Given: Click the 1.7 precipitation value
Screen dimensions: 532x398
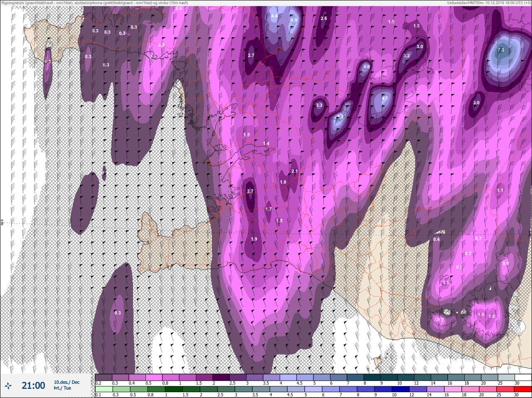Looking at the screenshot, I should [x=268, y=209].
